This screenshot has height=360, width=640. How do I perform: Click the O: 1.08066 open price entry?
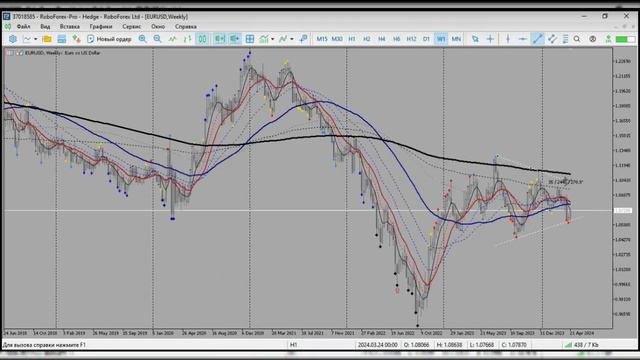[x=416, y=345]
